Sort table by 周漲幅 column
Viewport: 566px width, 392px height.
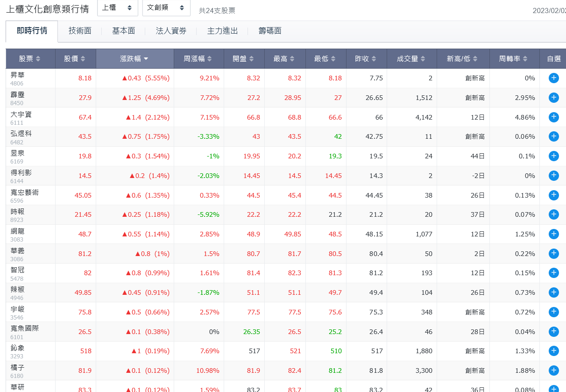(198, 59)
